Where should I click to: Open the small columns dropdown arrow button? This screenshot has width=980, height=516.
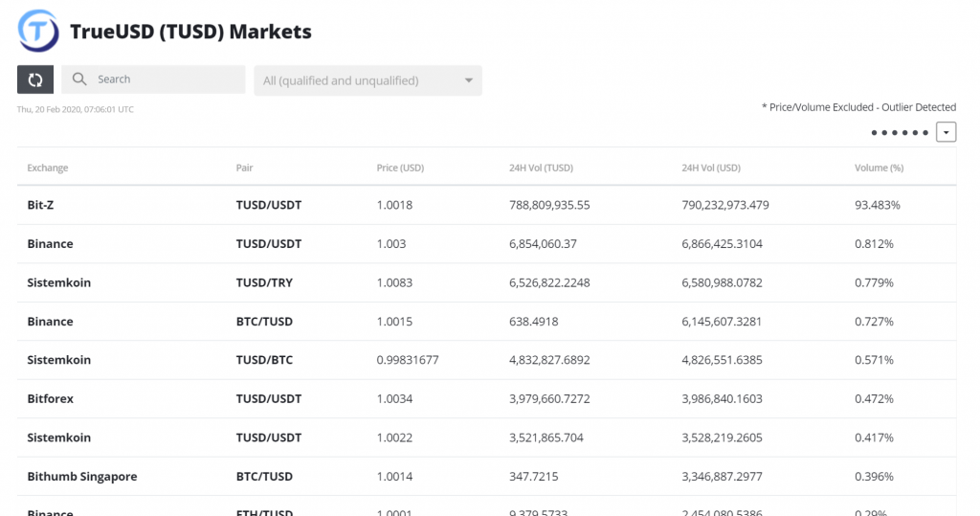(946, 132)
